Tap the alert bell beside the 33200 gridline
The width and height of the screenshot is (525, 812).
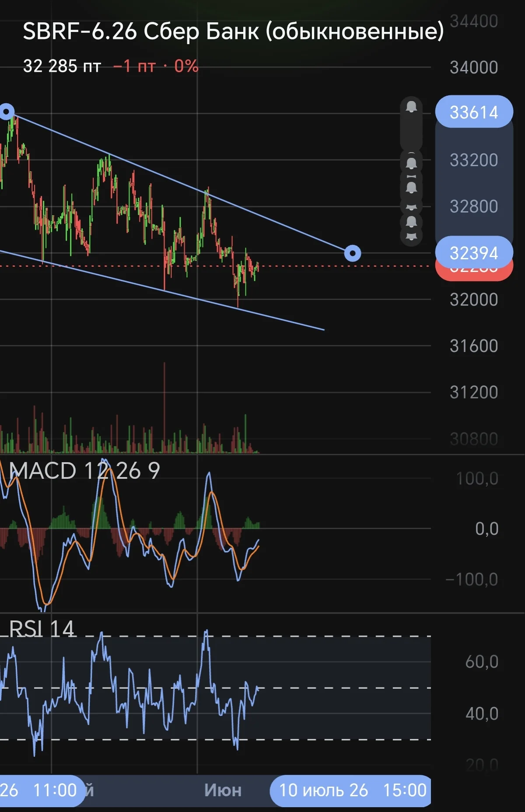pos(411,163)
